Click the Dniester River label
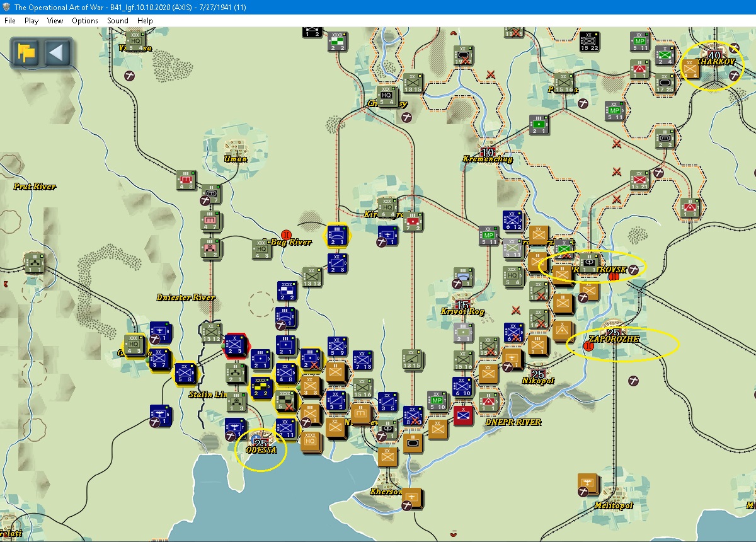This screenshot has width=756, height=542. [186, 297]
